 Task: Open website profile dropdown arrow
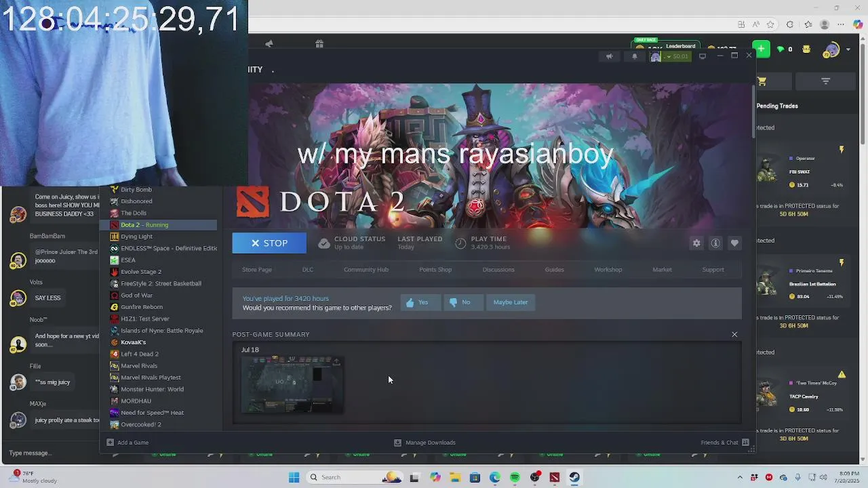click(848, 49)
